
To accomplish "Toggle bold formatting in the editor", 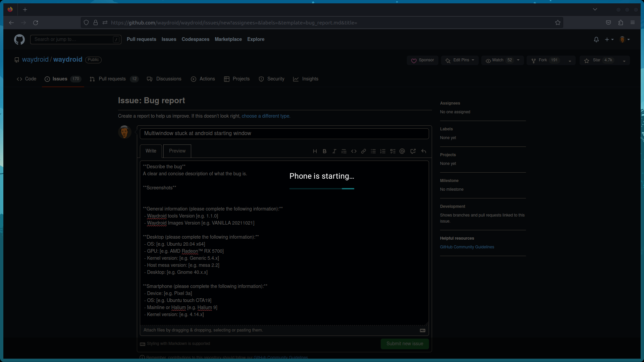I will (x=324, y=151).
